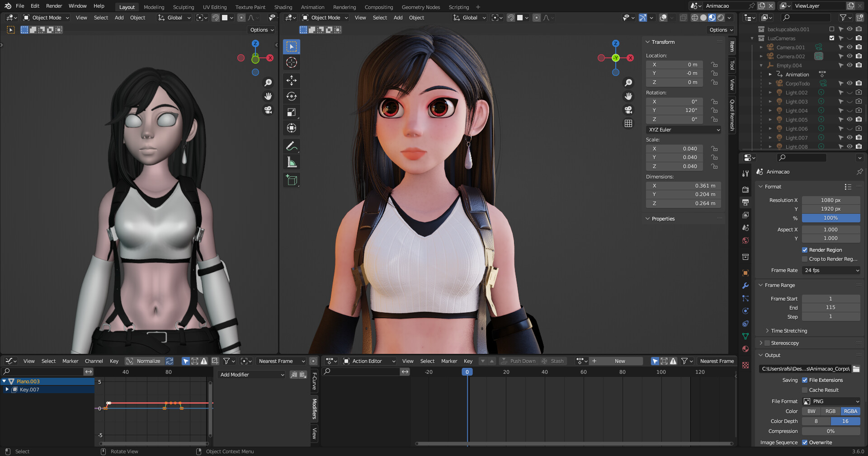Select the Measure tool
This screenshot has width=868, height=456.
click(292, 162)
